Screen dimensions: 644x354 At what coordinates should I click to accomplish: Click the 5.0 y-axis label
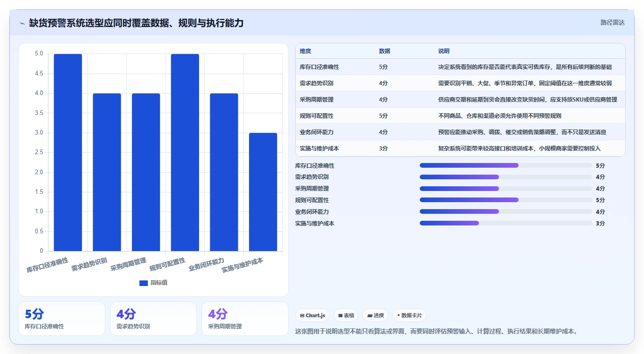pos(39,54)
